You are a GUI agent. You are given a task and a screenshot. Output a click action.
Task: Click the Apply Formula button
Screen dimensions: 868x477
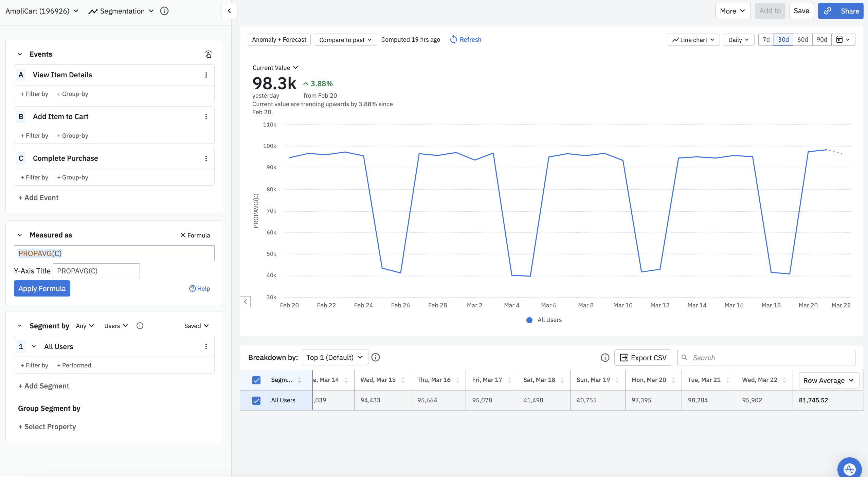[42, 288]
